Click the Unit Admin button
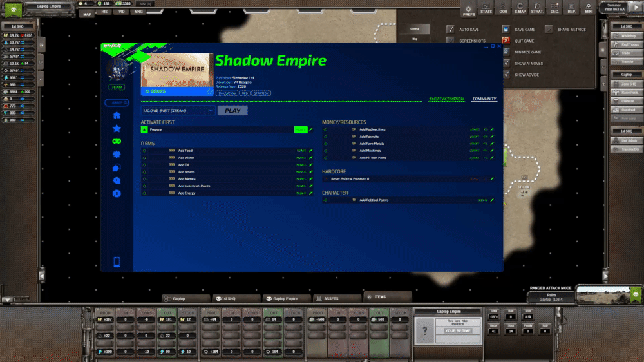Image resolution: width=644 pixels, height=362 pixels. click(x=627, y=141)
